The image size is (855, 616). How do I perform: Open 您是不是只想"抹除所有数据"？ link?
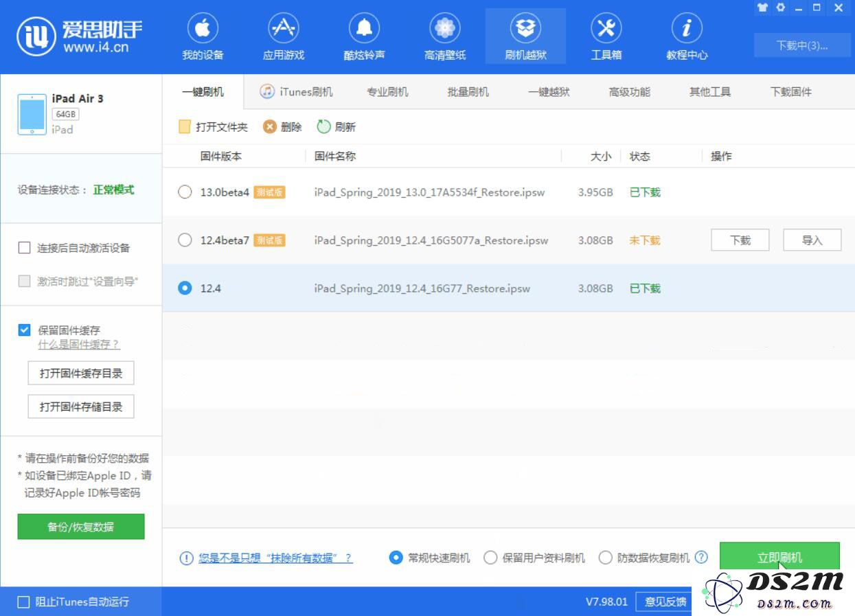point(275,558)
